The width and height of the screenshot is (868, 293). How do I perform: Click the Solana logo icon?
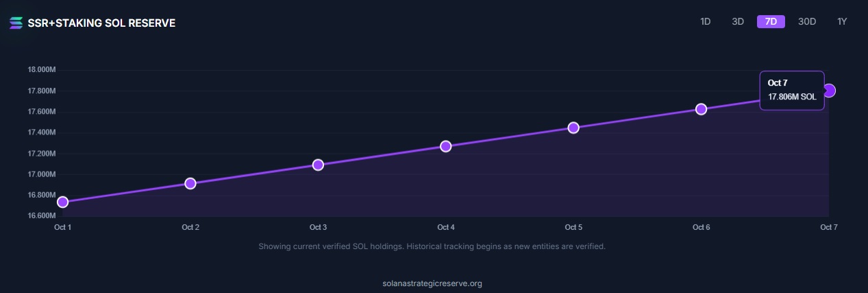click(16, 23)
